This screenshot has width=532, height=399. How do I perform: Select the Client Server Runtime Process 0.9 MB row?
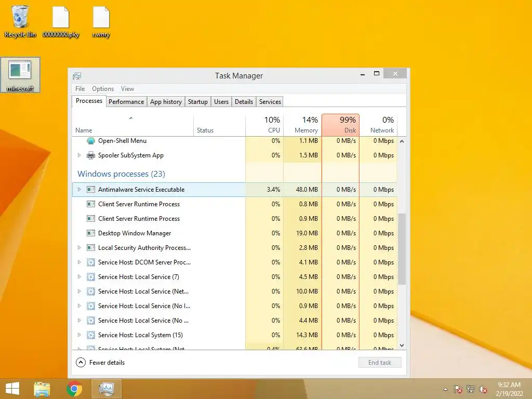[x=234, y=219]
